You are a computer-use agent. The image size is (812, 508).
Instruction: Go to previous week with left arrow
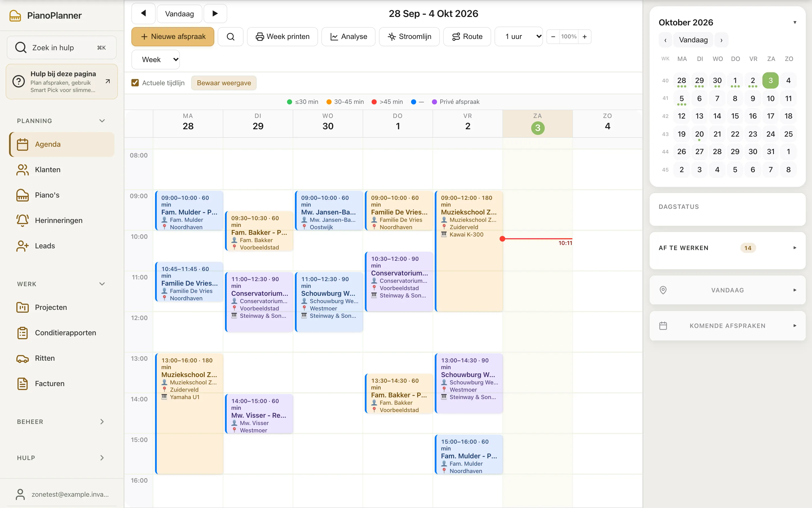tap(144, 14)
